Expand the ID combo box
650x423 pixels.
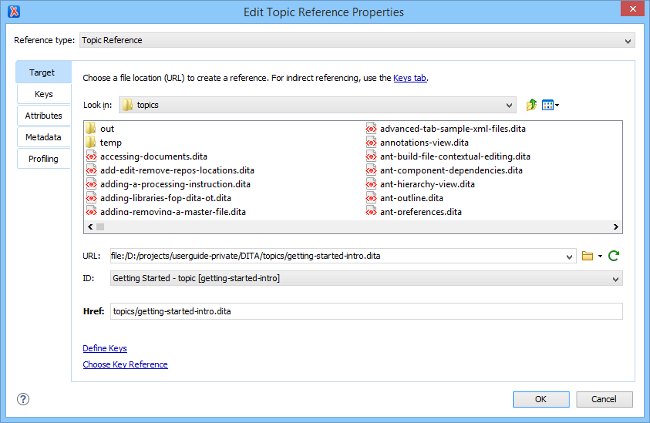point(616,278)
